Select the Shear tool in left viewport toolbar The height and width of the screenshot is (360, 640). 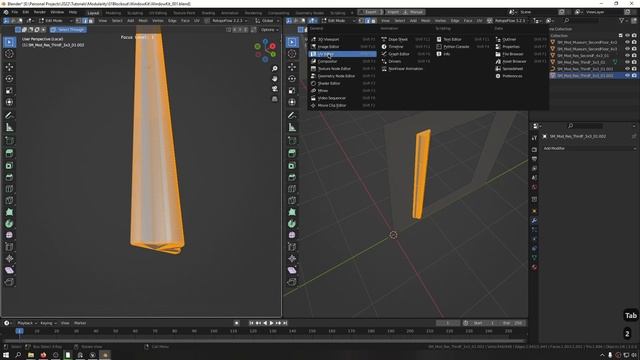9,270
